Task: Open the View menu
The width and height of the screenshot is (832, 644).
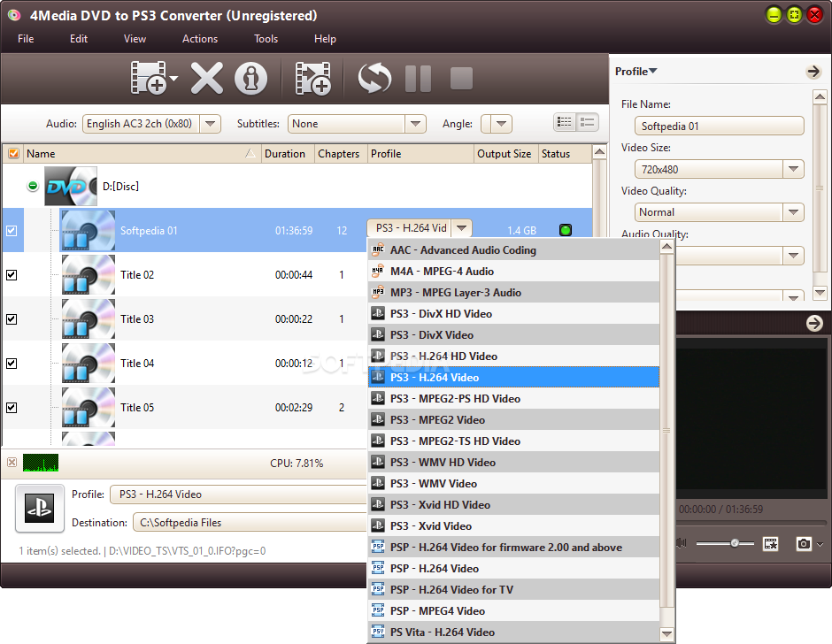Action: tap(135, 39)
